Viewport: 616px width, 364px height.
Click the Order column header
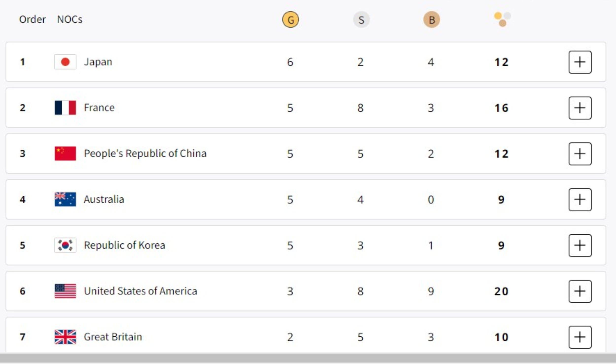(32, 19)
